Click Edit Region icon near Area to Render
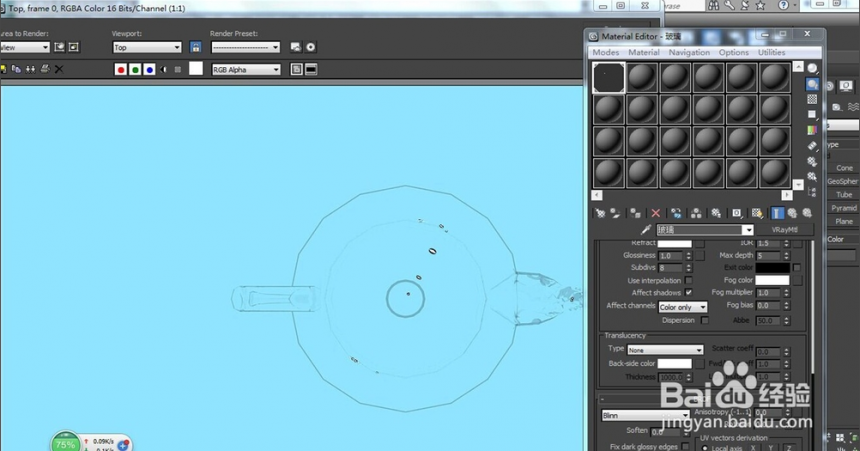The height and width of the screenshot is (451, 860). tap(59, 47)
